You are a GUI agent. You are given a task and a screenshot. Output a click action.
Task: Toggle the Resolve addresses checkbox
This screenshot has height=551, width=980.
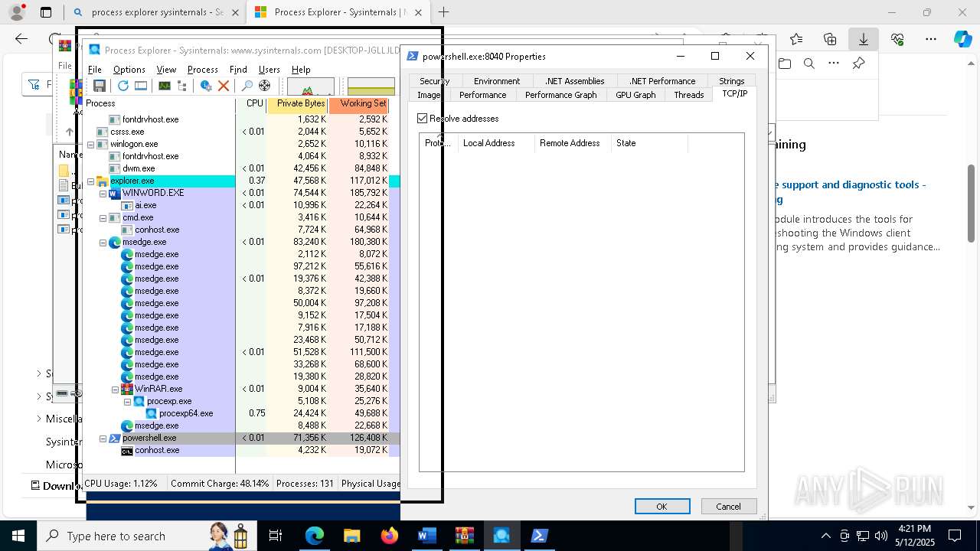[x=422, y=119]
